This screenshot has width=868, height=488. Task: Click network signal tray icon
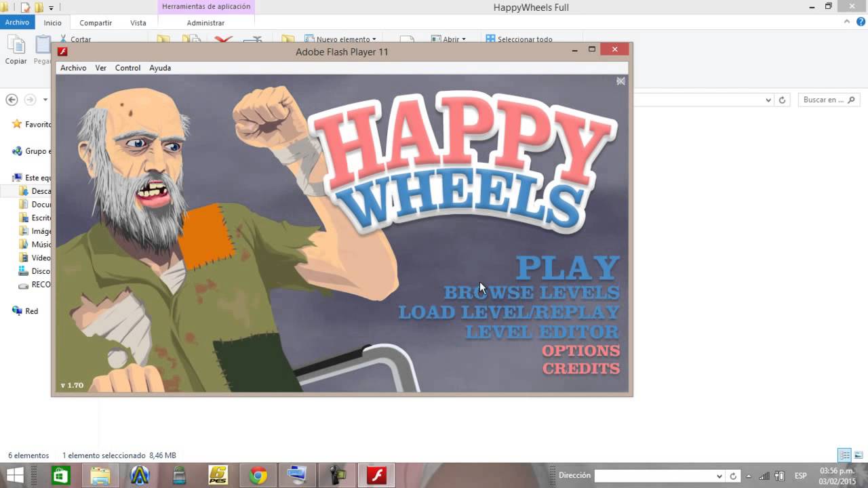[x=765, y=476]
